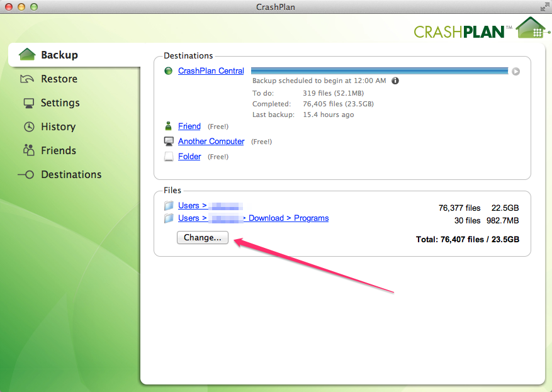Click 'Backup scheduled to begin at 12:00 AM'
The image size is (552, 392).
[319, 81]
